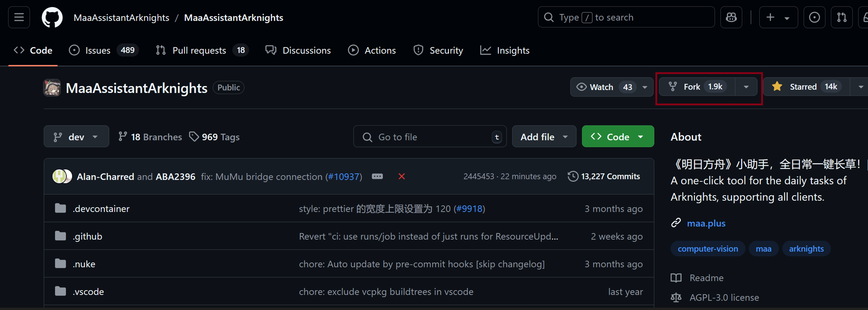Click the commit author avatars
Image resolution: width=868 pixels, height=310 pixels.
pyautogui.click(x=62, y=176)
